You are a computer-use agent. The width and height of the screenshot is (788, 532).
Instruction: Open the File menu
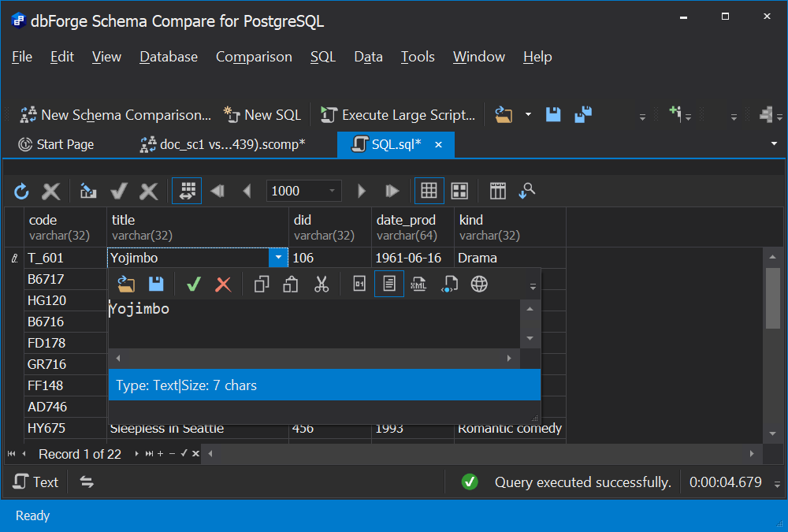[22, 57]
